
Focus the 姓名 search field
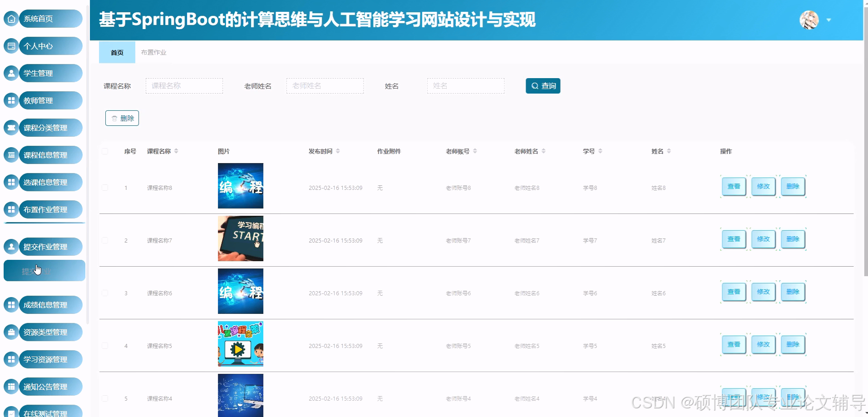coord(466,86)
